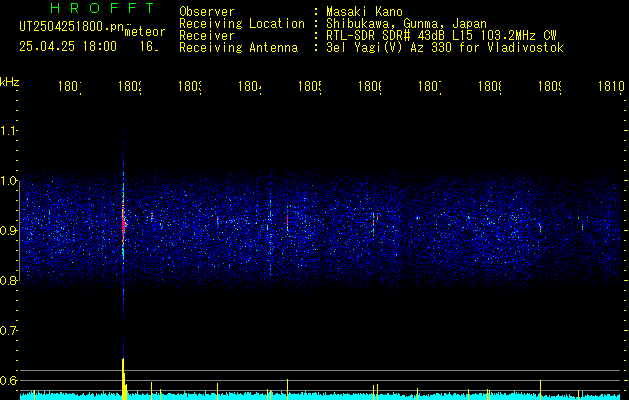Select Shibukawa, Gunma, Japan text
629x400 pixels.
[x=406, y=24]
